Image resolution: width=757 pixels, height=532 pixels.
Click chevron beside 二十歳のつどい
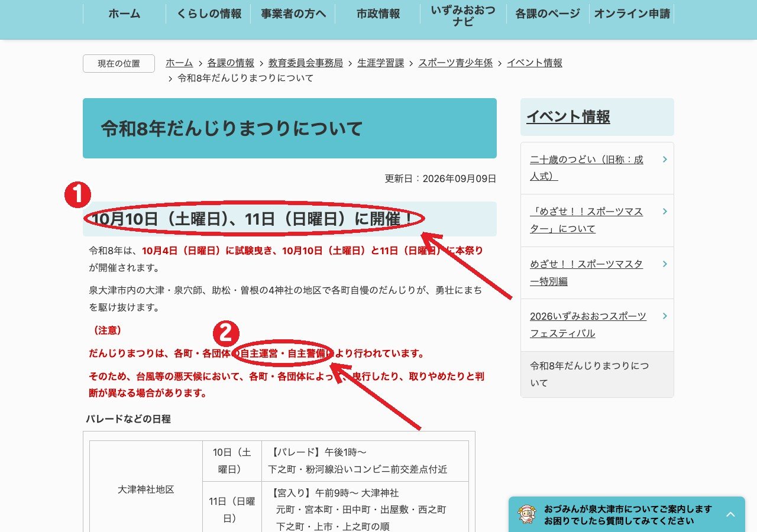coord(665,160)
